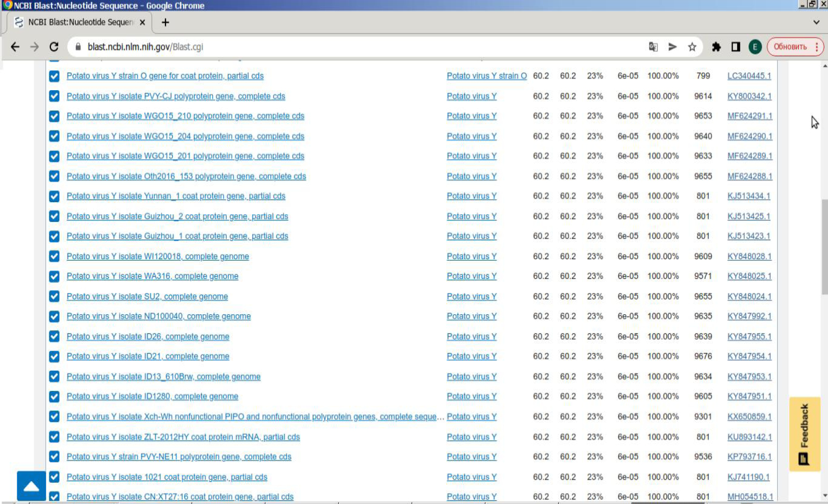
Task: Open the Google Translate page icon
Action: click(653, 47)
